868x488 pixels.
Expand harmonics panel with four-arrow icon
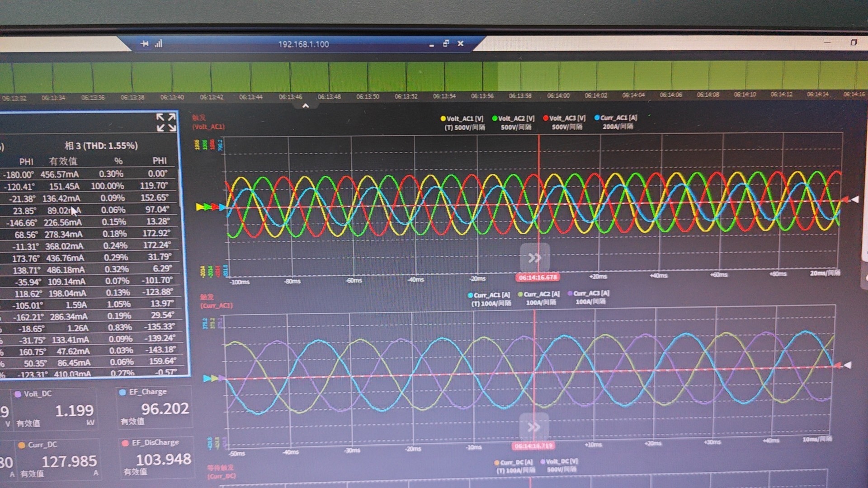click(166, 122)
